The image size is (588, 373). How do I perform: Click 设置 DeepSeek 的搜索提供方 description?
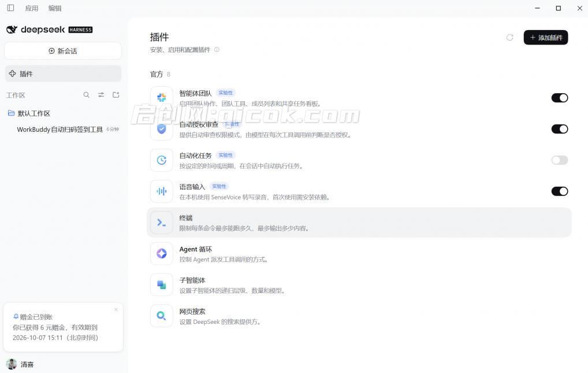(220, 322)
